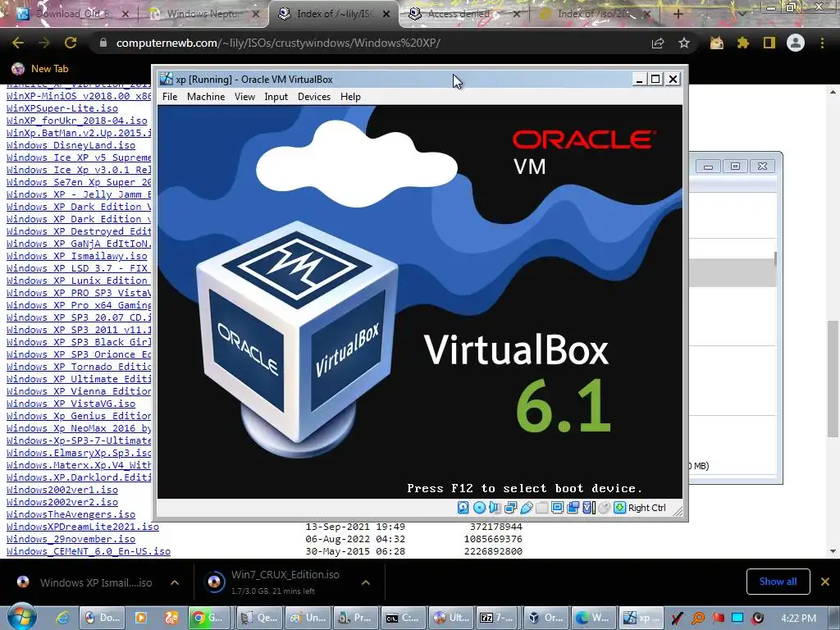The width and height of the screenshot is (840, 630).
Task: Click the date text 13-Sep-2021 19:49
Action: click(x=355, y=527)
